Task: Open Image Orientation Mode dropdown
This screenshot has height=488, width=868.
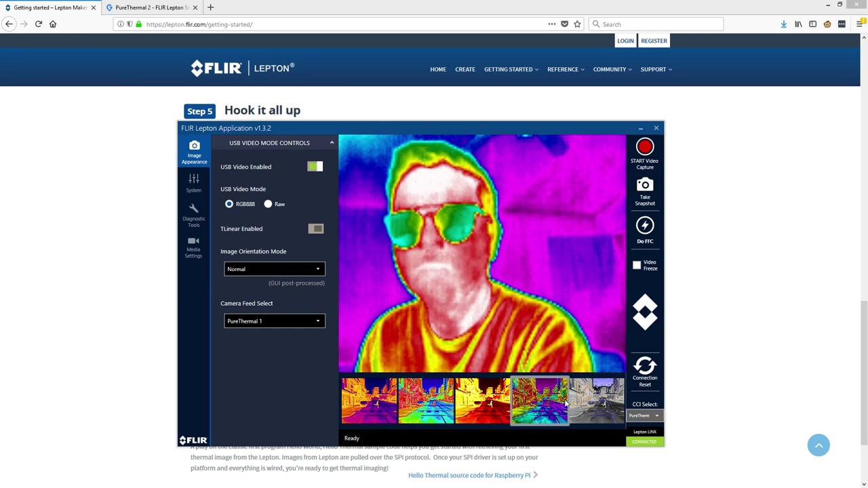Action: [x=275, y=269]
